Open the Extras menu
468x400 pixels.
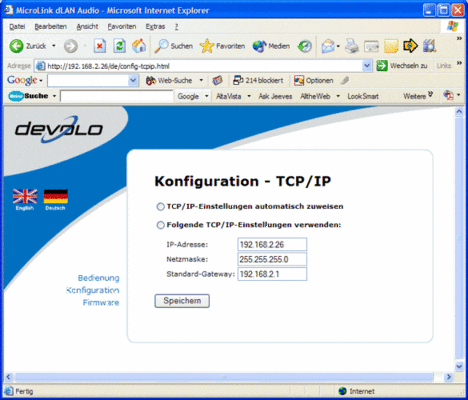155,27
